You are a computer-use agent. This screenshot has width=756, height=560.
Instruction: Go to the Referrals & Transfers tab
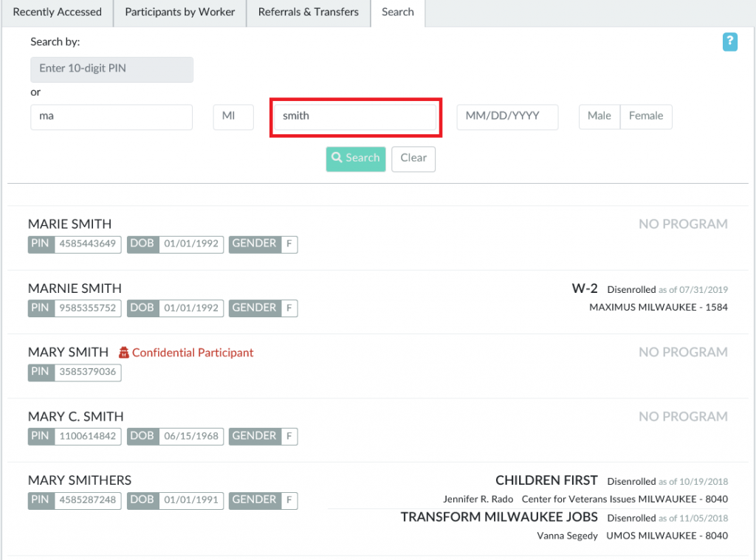(x=308, y=13)
